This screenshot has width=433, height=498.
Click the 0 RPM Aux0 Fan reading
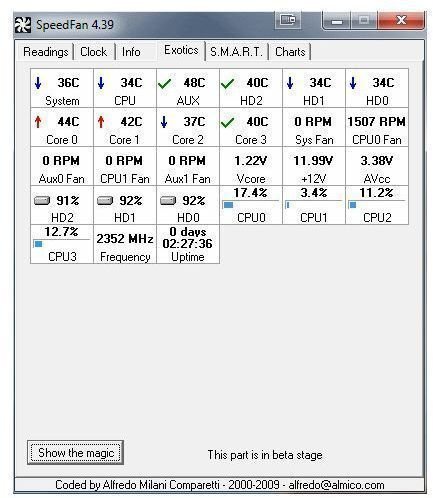click(62, 166)
